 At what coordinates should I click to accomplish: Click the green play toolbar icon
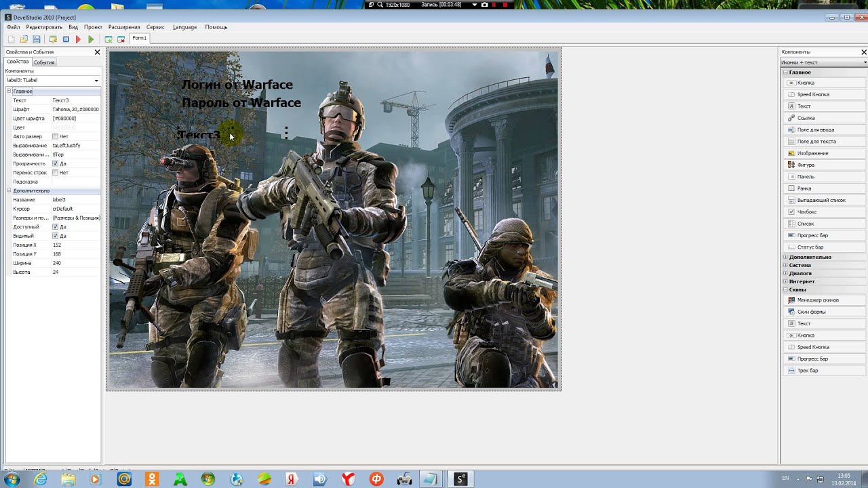pyautogui.click(x=90, y=39)
